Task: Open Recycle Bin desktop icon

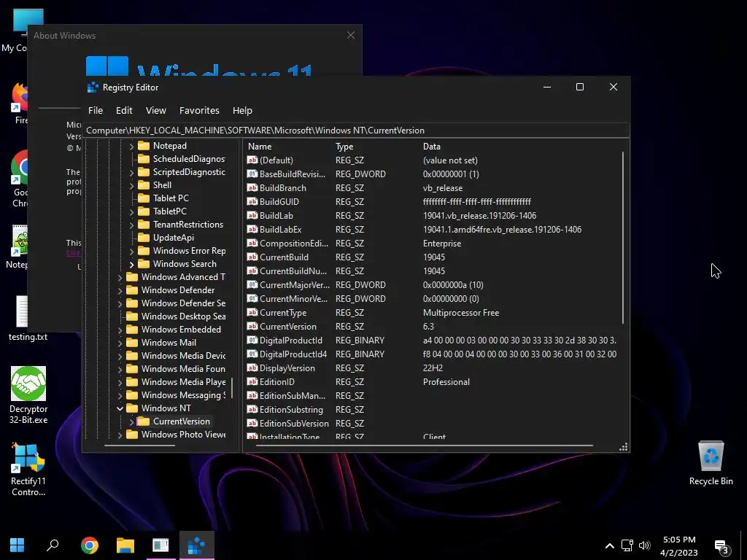Action: 711,463
